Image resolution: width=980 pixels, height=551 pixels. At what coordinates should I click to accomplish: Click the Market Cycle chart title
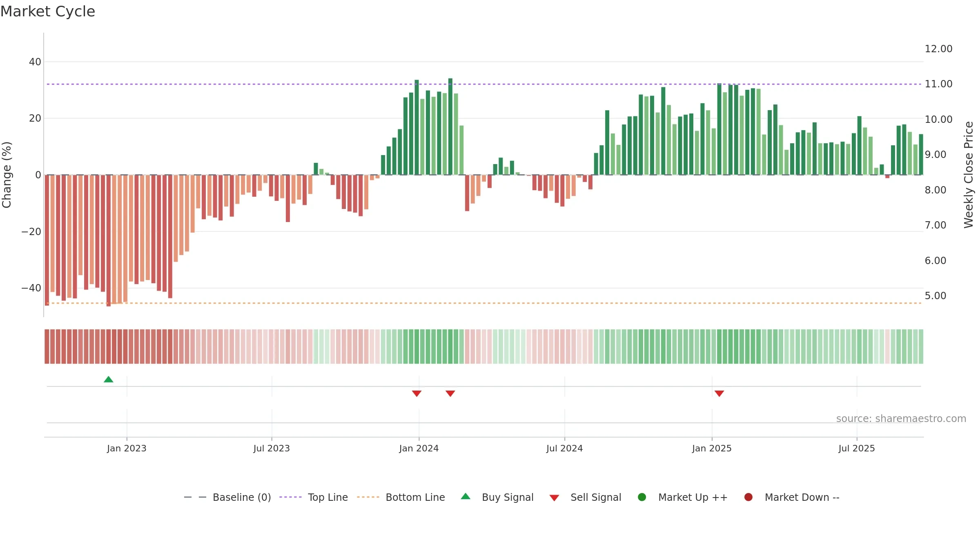pos(48,11)
